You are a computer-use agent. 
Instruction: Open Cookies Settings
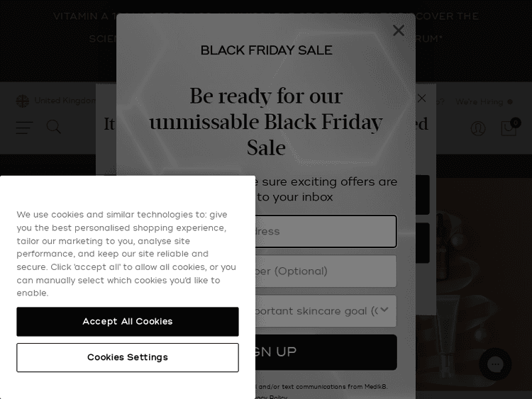[128, 358]
